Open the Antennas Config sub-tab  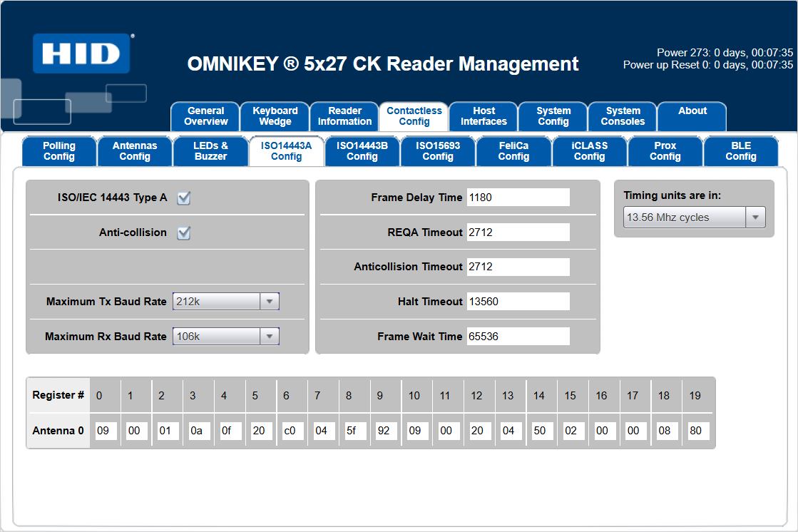point(135,151)
